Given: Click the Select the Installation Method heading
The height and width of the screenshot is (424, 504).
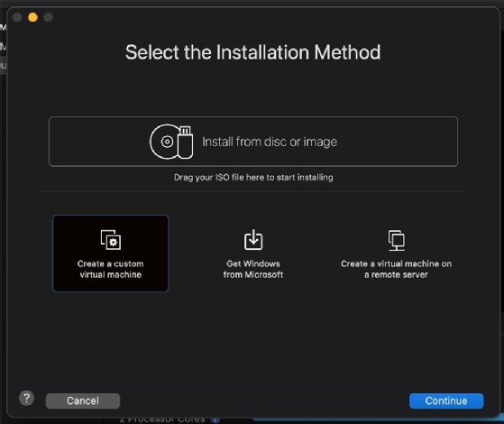Looking at the screenshot, I should [x=253, y=52].
